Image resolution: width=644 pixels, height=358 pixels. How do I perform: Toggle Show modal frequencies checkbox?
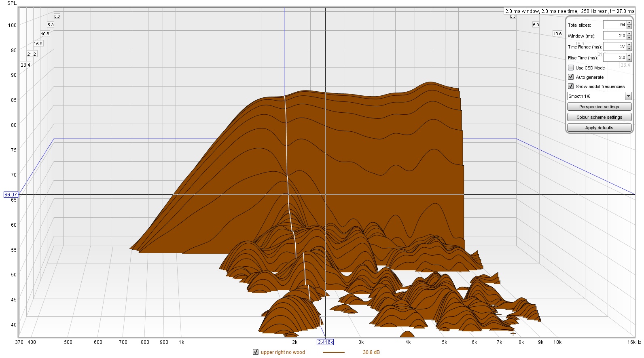(571, 86)
